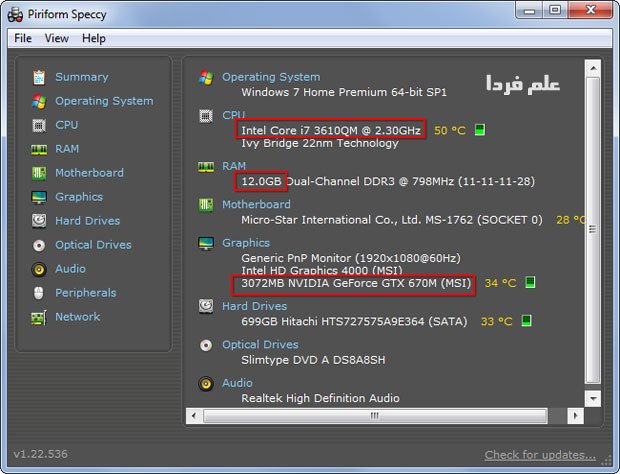The height and width of the screenshot is (474, 620).
Task: Click the Motherboard icon in sidebar
Action: (x=39, y=173)
